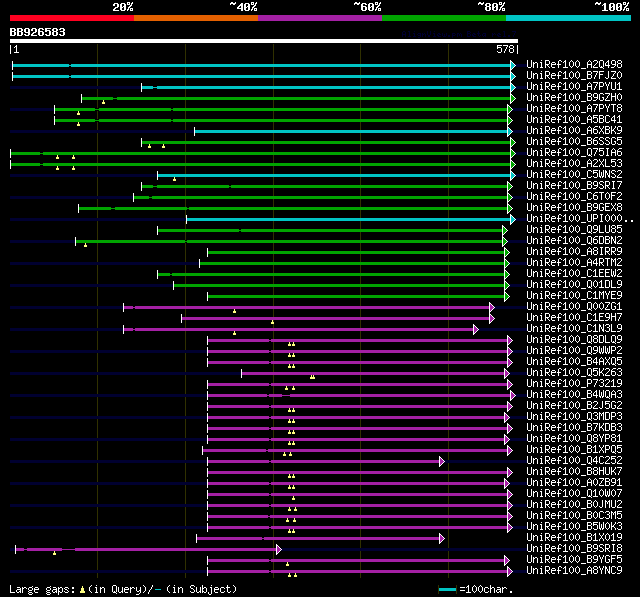Click the UniRef100_B1XPQ5 label
Viewport: 640px width, 597px height.
point(574,450)
